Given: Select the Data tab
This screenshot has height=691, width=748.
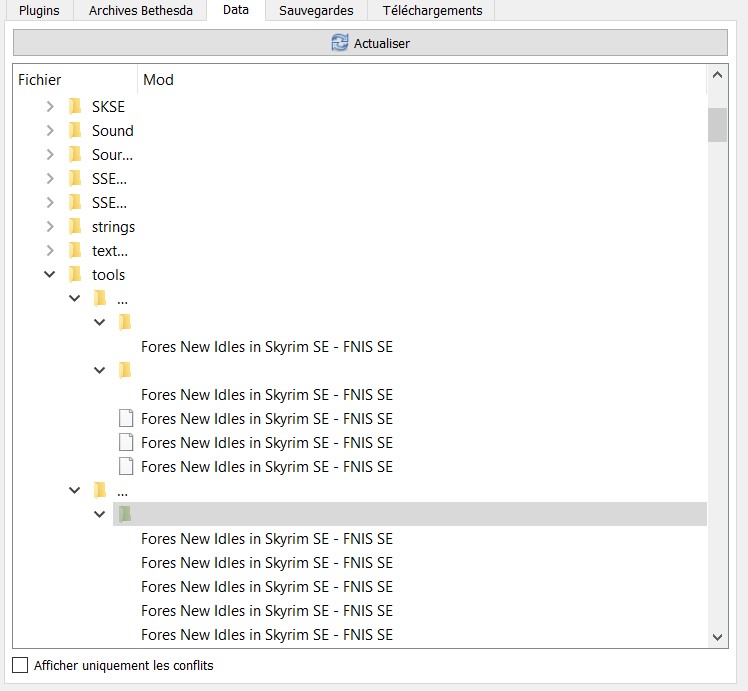Looking at the screenshot, I should [x=236, y=10].
